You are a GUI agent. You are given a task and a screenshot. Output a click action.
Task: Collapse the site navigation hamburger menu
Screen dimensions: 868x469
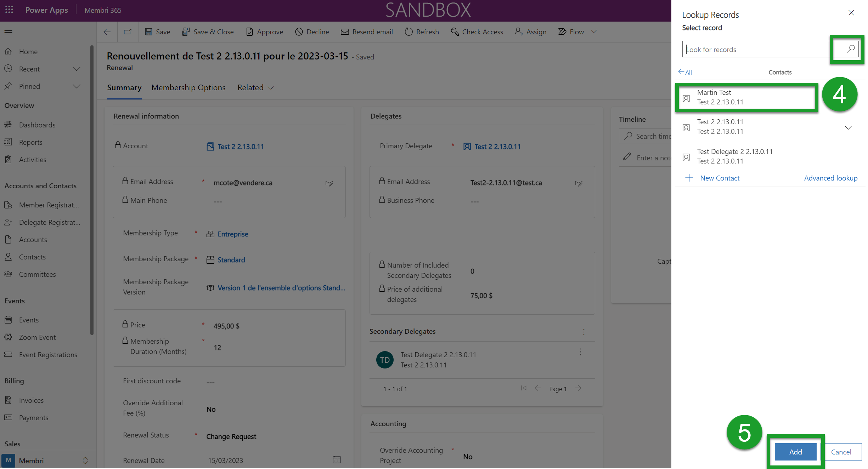[9, 32]
